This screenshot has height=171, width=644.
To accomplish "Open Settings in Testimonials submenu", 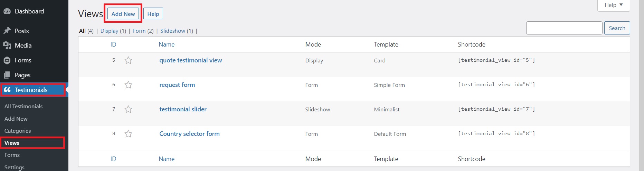I will tap(15, 167).
